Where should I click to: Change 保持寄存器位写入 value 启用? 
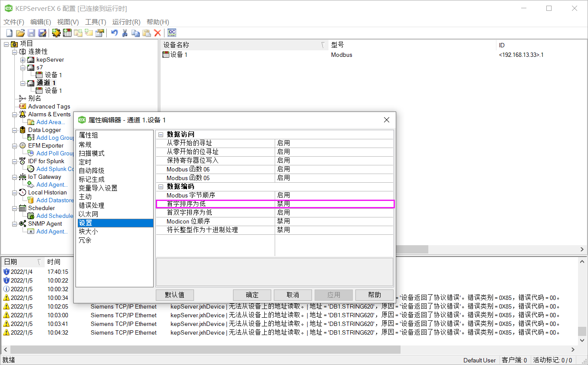point(334,161)
